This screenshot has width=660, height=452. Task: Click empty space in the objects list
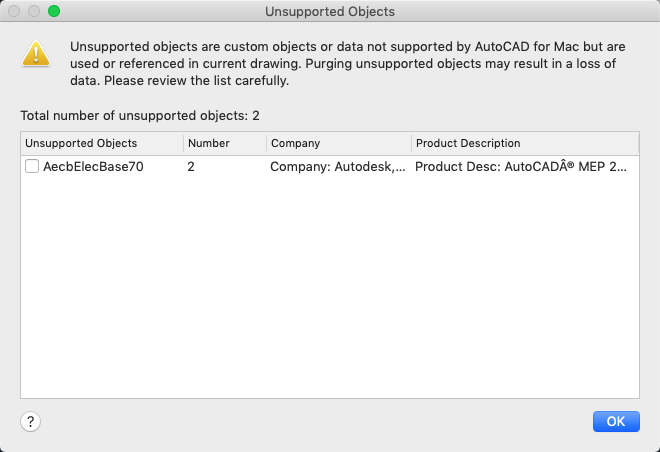click(330, 300)
